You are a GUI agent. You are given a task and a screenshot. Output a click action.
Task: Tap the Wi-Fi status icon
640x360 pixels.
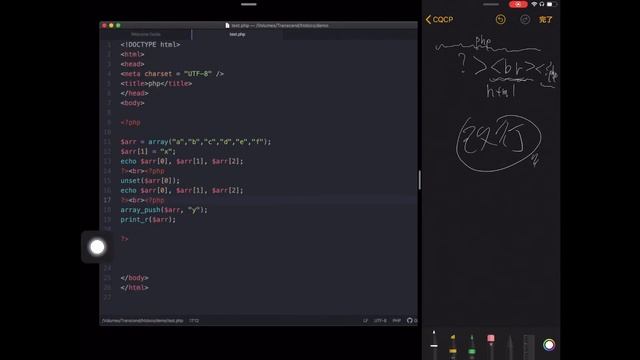point(534,4)
